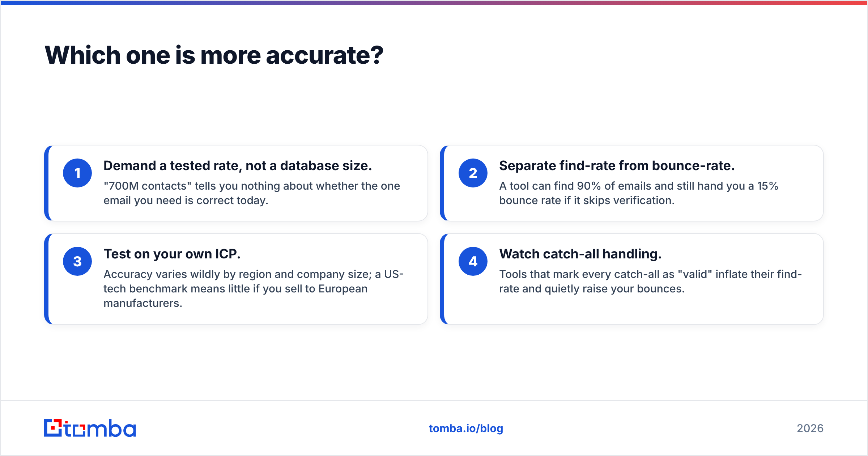Click the '700M contacts' description text

[252, 193]
